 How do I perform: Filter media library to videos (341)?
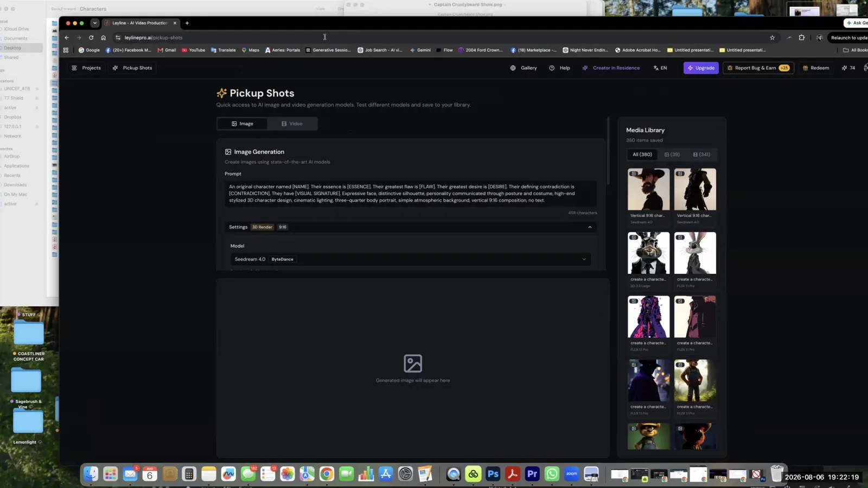[701, 155]
